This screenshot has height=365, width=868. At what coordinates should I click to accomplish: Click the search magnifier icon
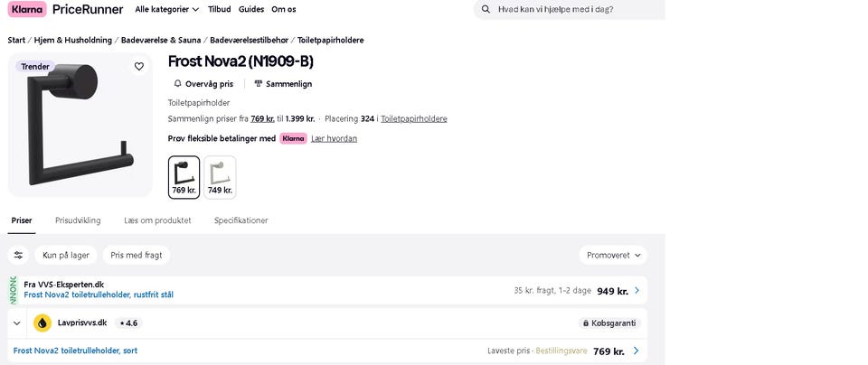(486, 9)
